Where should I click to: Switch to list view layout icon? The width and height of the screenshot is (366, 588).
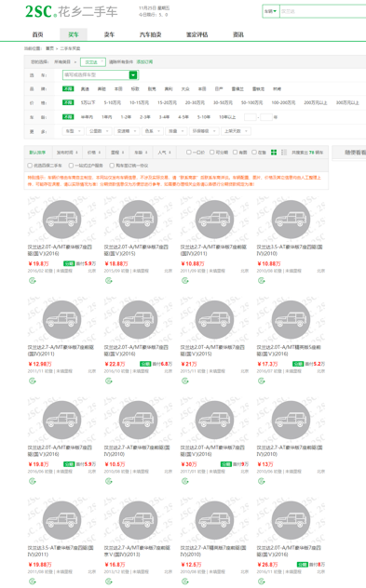pos(284,153)
